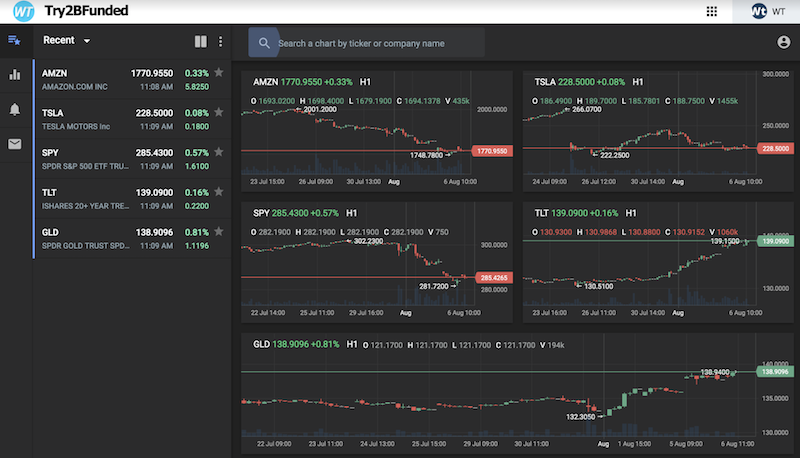
Task: Toggle the favorite star for AMZN
Action: (219, 72)
